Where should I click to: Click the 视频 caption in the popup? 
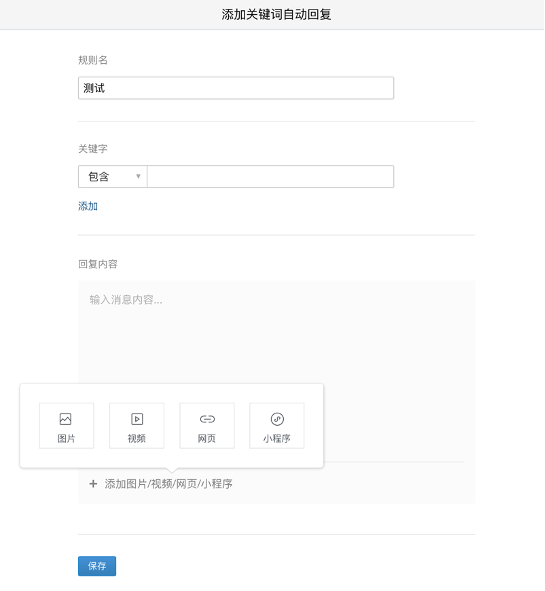[x=136, y=439]
